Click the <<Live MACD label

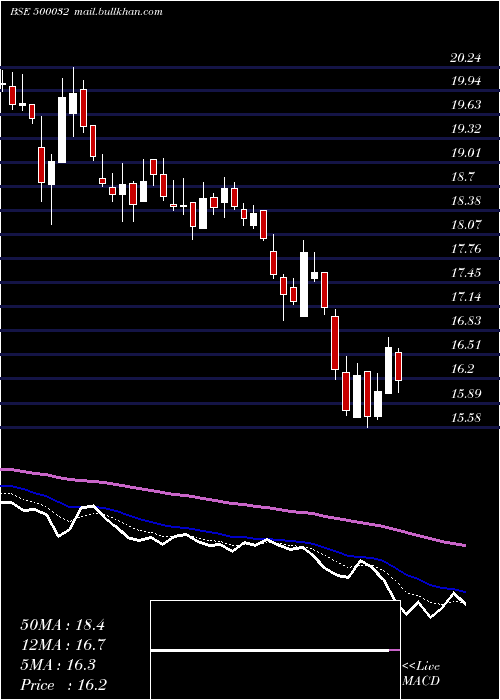pyautogui.click(x=421, y=674)
